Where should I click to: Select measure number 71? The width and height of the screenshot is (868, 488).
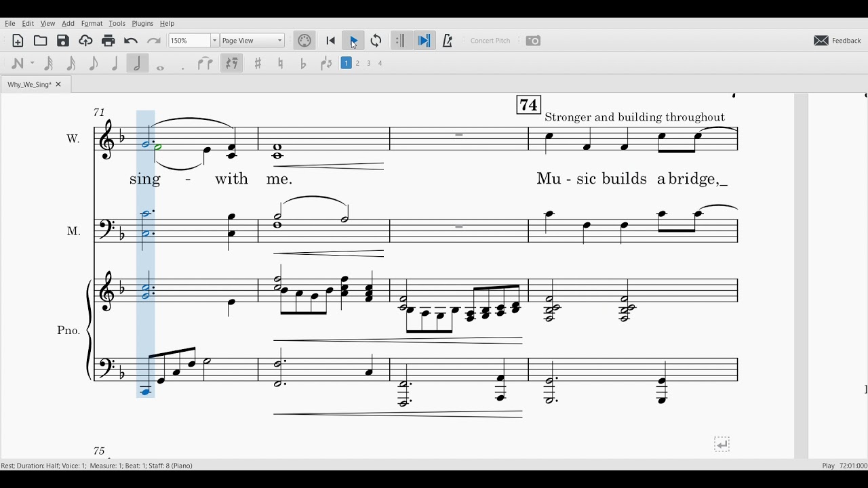100,113
